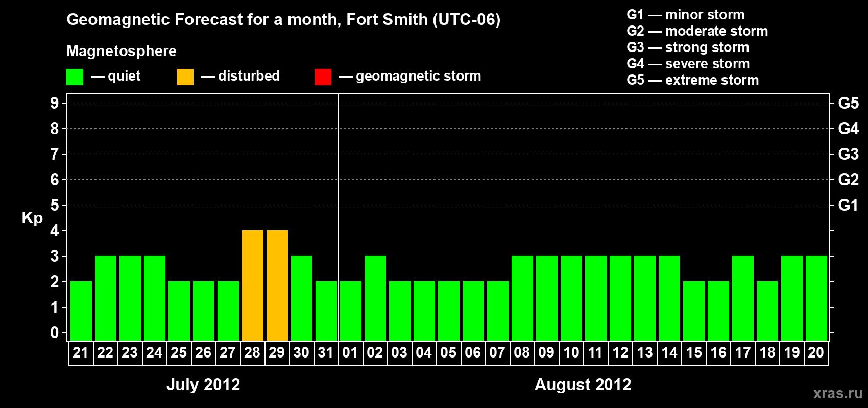868x408 pixels.
Task: Click date label 28 on the axis
Action: click(252, 352)
